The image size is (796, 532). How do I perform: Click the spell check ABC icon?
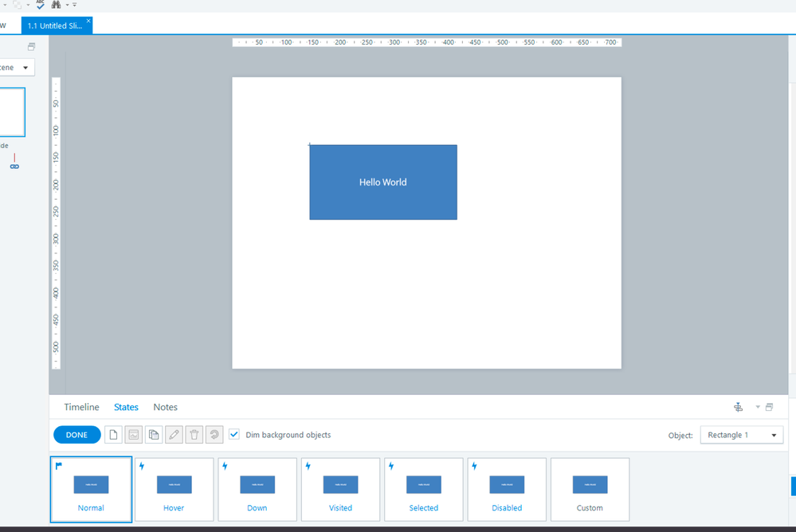coord(40,5)
